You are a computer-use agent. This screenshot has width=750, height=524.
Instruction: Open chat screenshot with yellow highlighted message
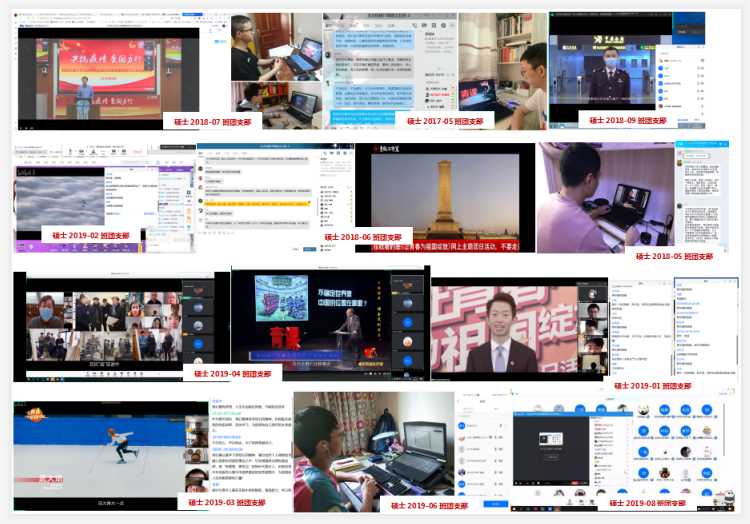point(275,197)
